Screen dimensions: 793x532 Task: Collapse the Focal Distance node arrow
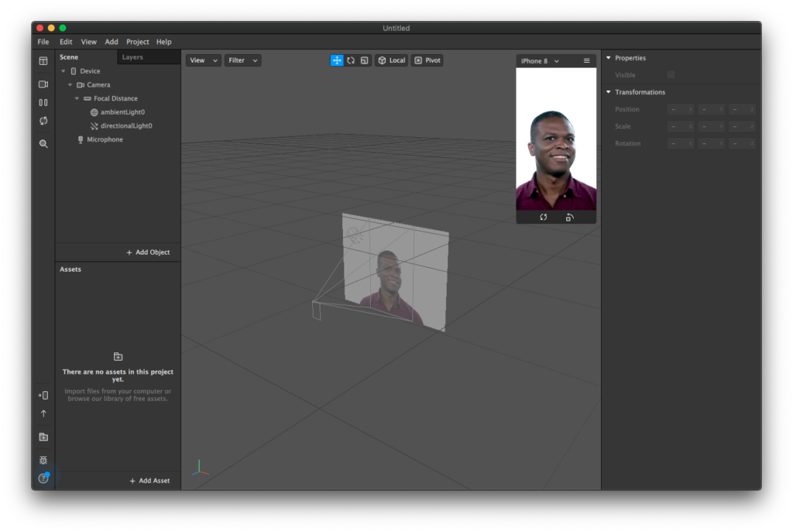[77, 98]
